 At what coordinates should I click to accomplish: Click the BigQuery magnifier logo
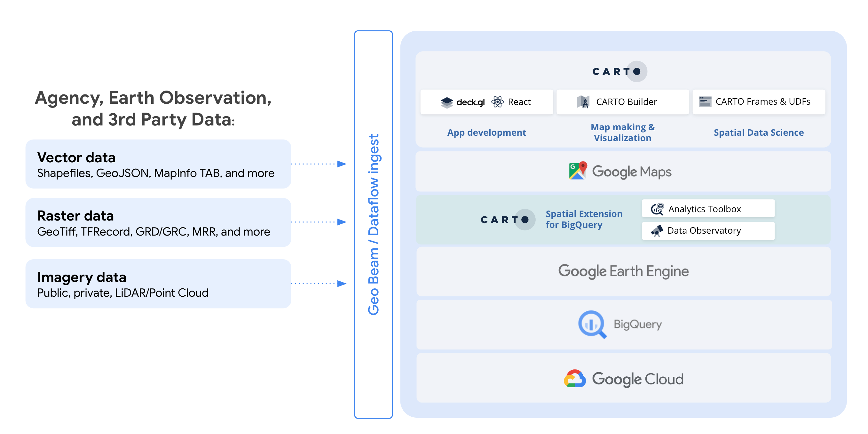click(592, 325)
